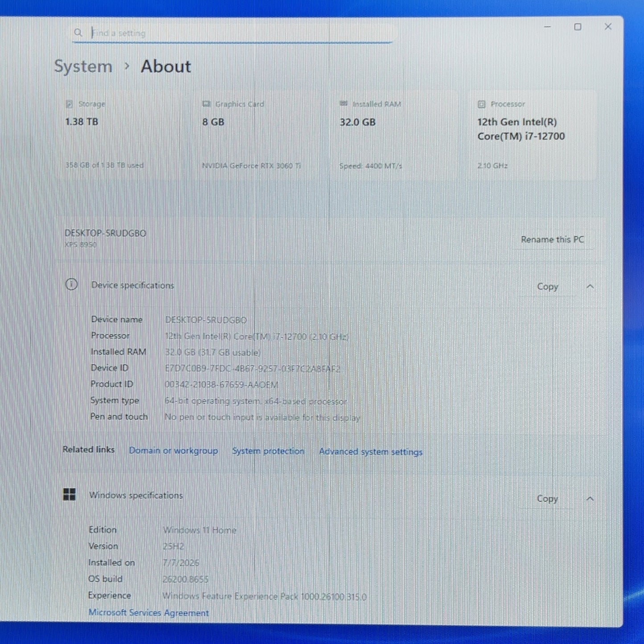Select the System type value
Screen dimensions: 644x644
256,401
